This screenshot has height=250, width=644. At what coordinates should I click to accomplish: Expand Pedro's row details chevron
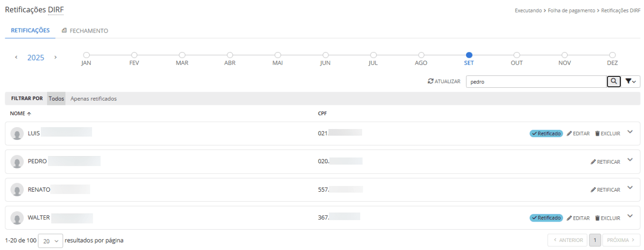(630, 160)
